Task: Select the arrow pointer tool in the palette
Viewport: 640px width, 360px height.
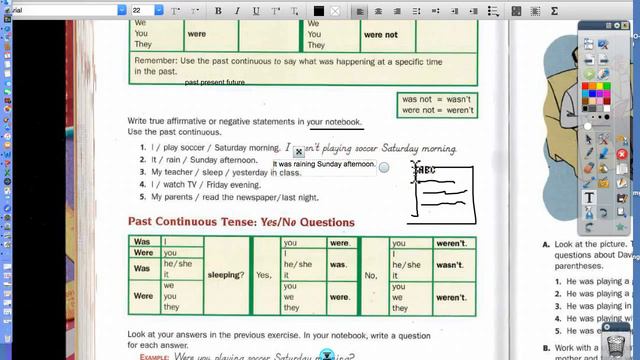Action: (588, 140)
